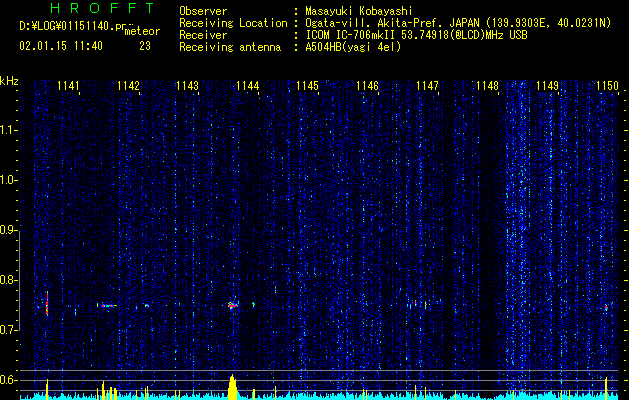Screen dimensions: 629x400
Task: Click the meteor count value 23
Action: coord(145,46)
